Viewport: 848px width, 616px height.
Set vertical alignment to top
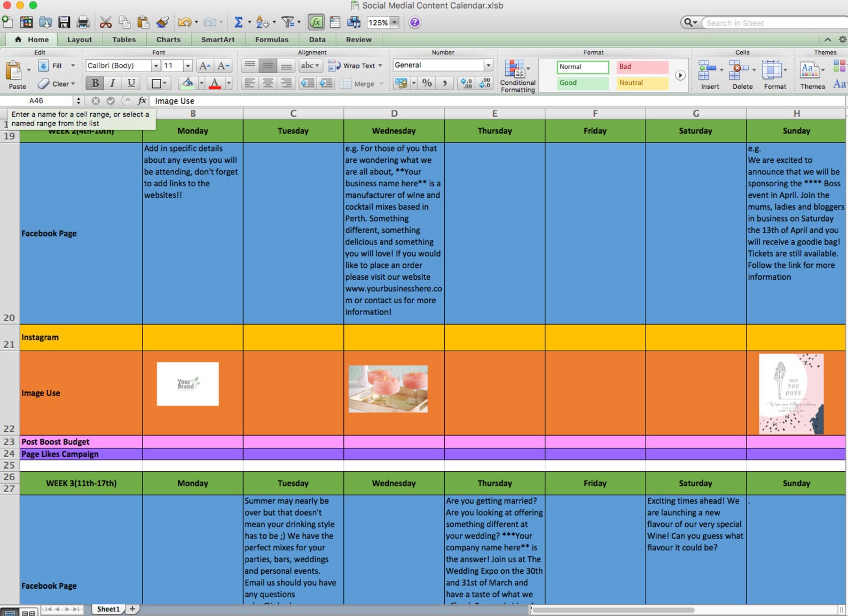pos(250,66)
